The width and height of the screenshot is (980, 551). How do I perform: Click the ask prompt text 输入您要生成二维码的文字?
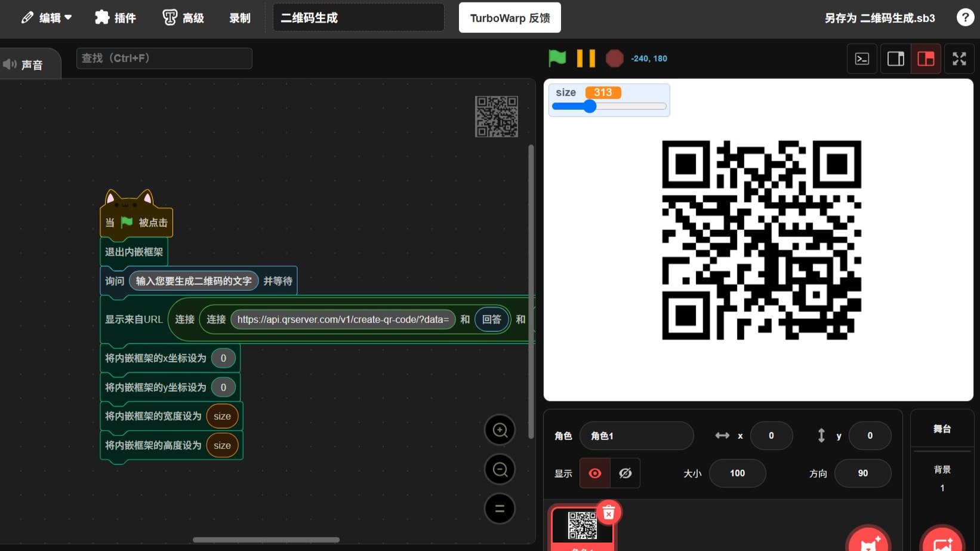[194, 281]
